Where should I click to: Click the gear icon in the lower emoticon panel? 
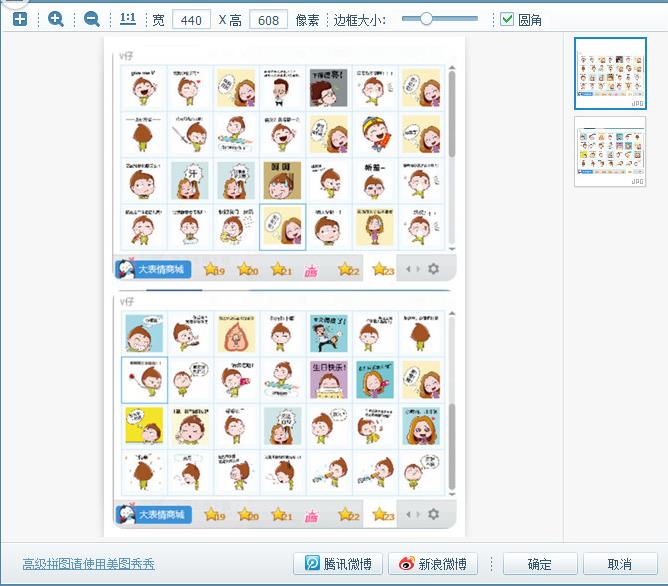coord(434,514)
